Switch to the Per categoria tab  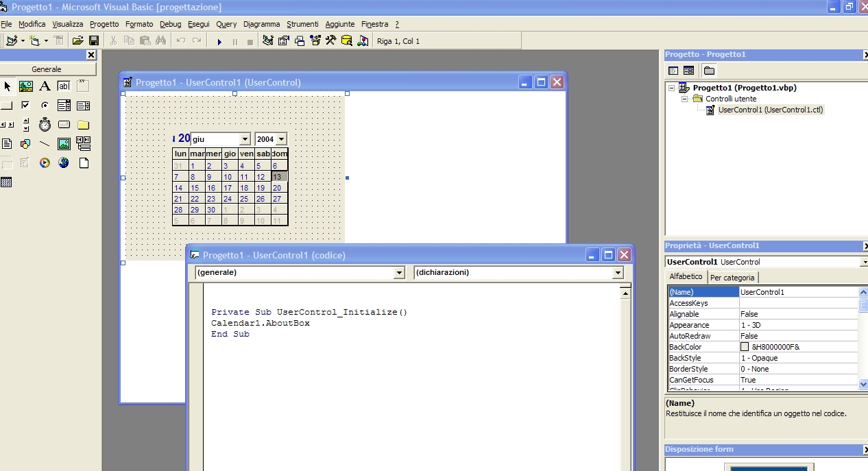[732, 277]
